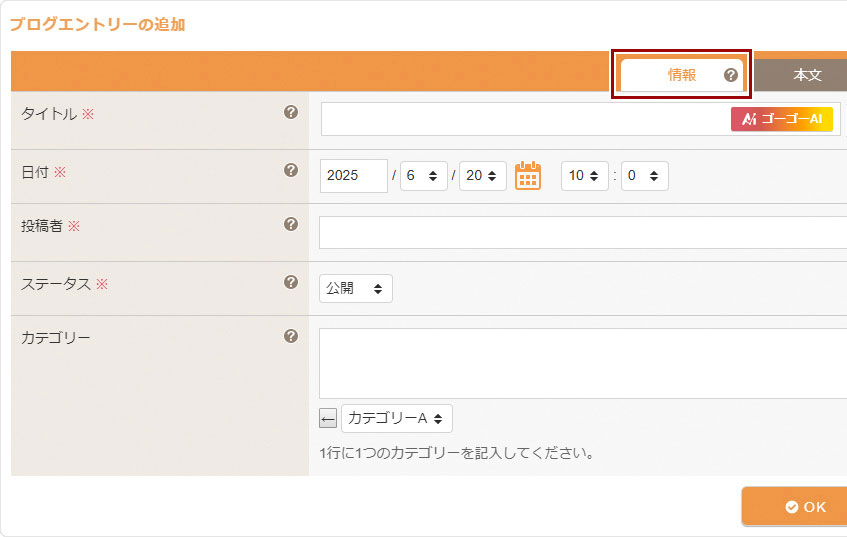Image resolution: width=847 pixels, height=537 pixels.
Task: Click the help icon beside 投稿者
Action: pyautogui.click(x=291, y=224)
